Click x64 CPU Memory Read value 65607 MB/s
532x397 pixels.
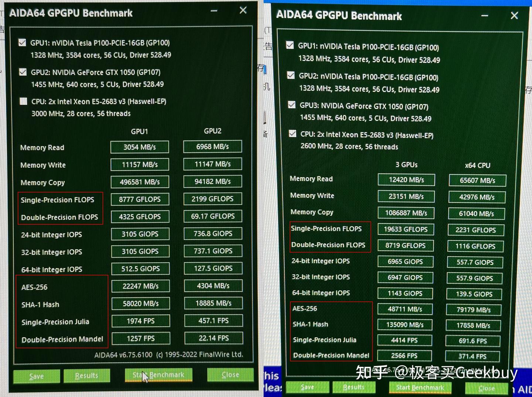[477, 181]
